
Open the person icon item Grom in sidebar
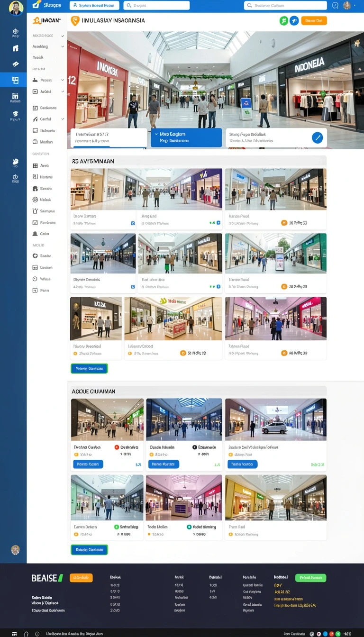[41, 234]
